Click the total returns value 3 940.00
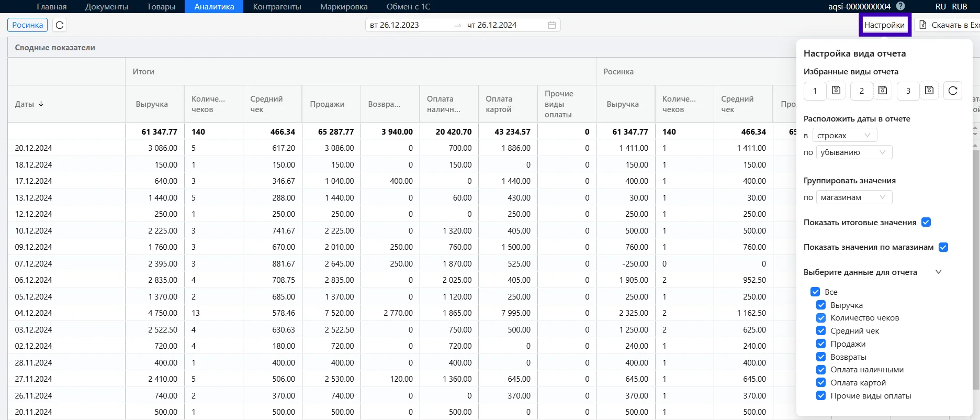Viewport: 980px width, 420px height. [x=397, y=131]
